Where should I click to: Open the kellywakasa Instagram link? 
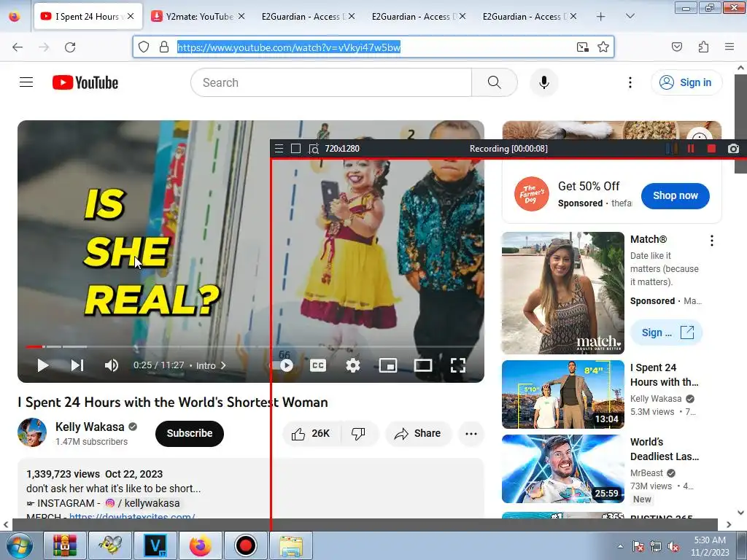coord(143,503)
